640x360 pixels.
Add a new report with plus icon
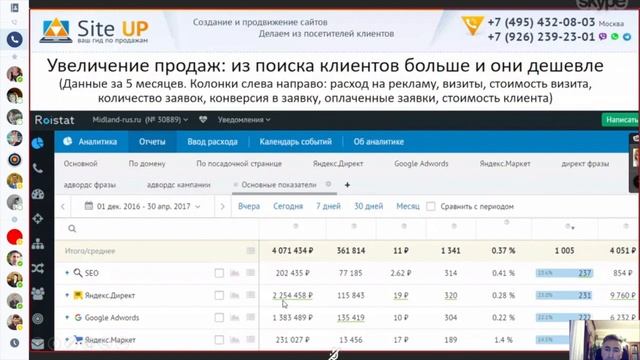347,185
